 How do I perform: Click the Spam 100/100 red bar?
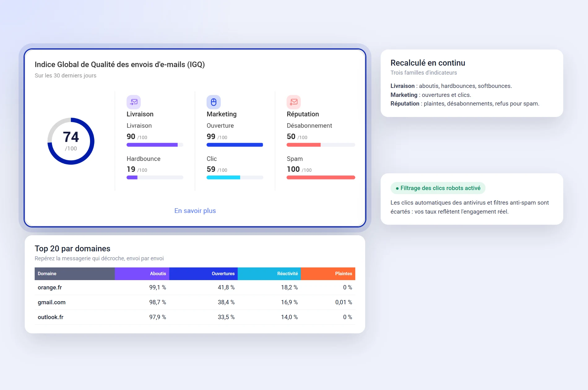321,178
